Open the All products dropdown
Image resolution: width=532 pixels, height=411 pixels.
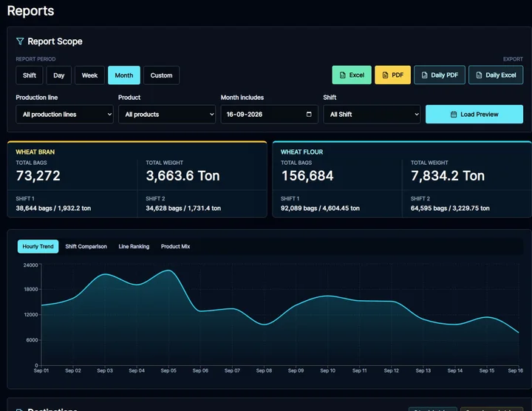tap(167, 114)
